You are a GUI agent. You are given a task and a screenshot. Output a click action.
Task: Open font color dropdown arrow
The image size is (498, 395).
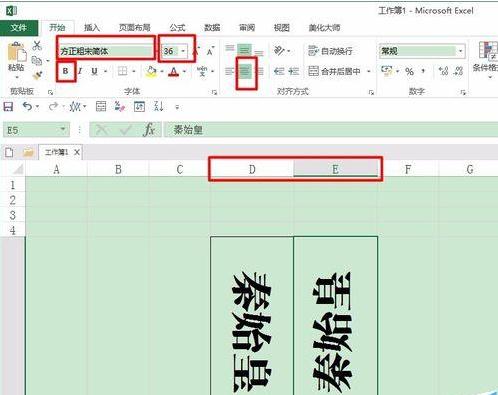pyautogui.click(x=184, y=71)
